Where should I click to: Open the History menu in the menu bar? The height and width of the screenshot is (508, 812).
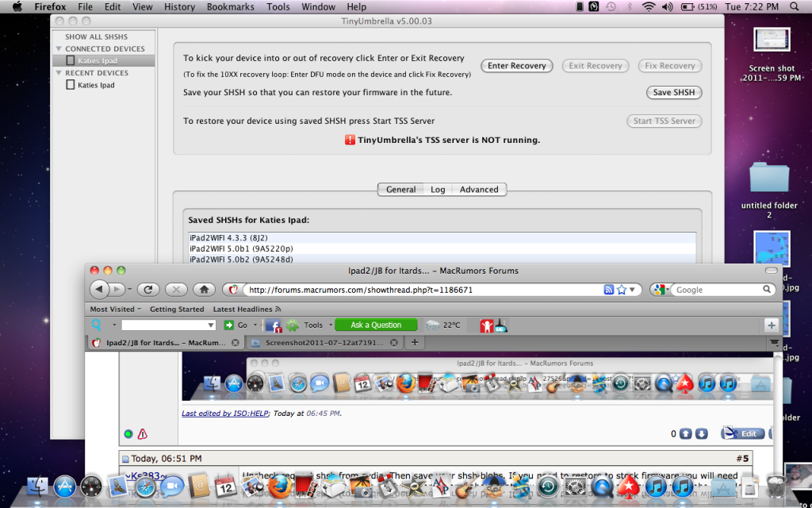click(179, 6)
